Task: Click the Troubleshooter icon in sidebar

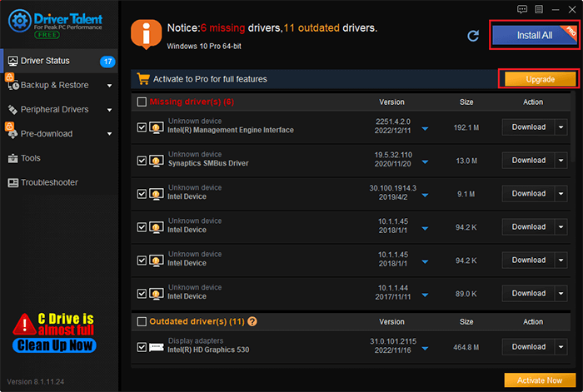Action: coord(13,182)
